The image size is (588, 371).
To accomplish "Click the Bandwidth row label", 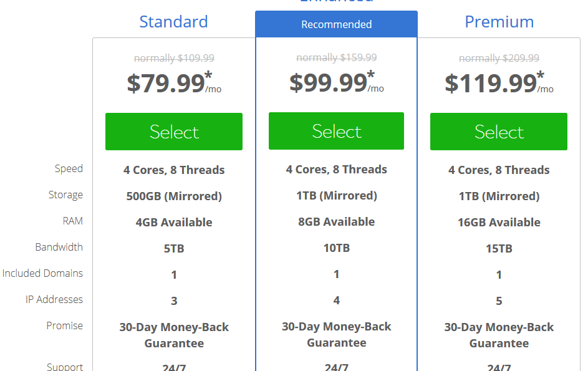I will click(x=59, y=247).
